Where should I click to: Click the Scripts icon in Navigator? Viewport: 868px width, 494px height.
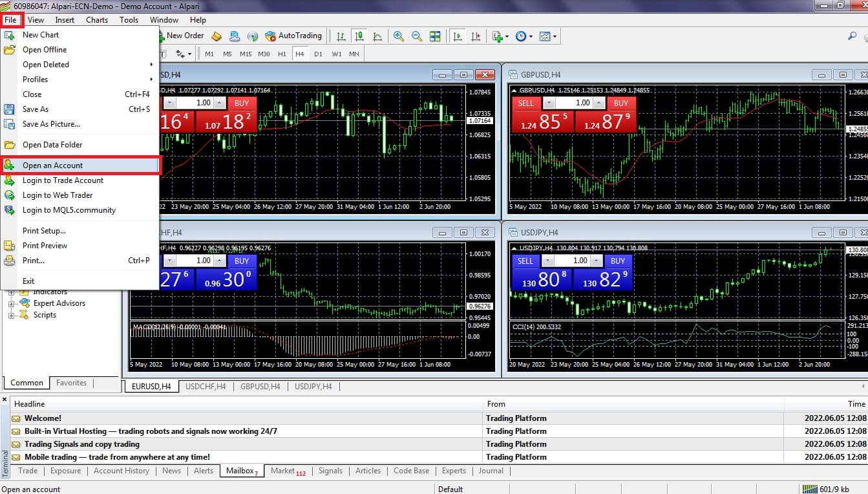25,315
